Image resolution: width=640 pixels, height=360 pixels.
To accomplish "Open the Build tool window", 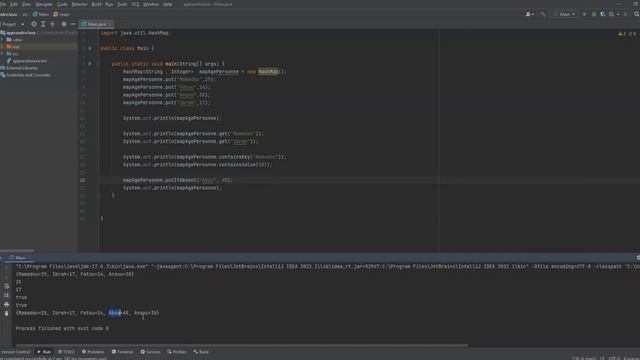I will click(201, 351).
